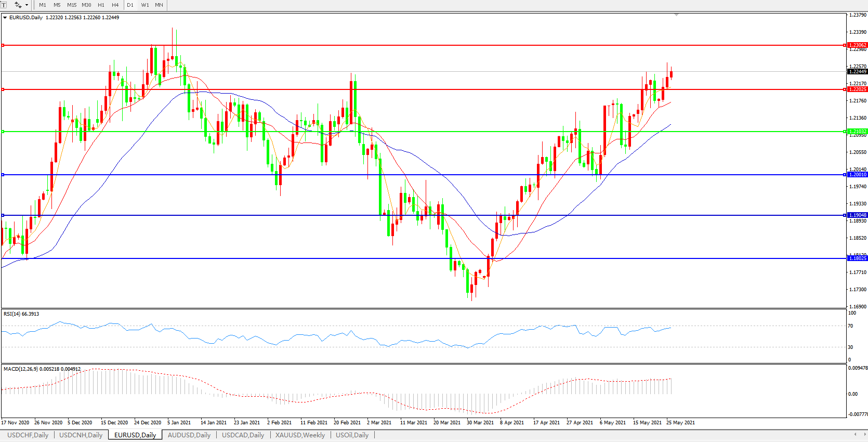Select the red 1.23062 horizontal line handle
The image size is (868, 442).
(x=3, y=45)
